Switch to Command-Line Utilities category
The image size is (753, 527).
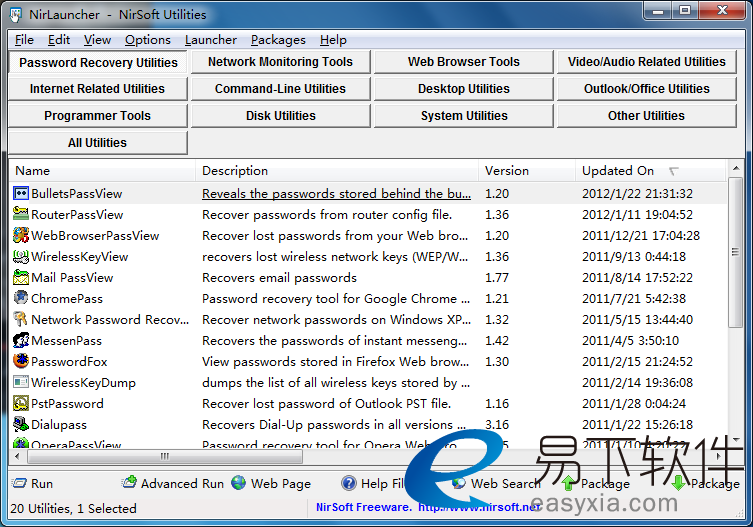point(280,89)
